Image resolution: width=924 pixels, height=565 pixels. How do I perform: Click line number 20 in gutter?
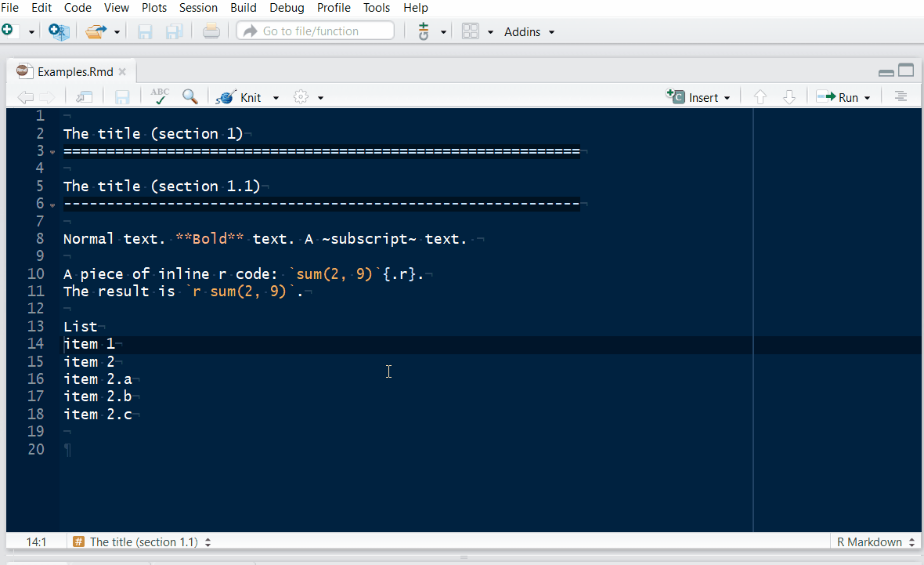(36, 449)
